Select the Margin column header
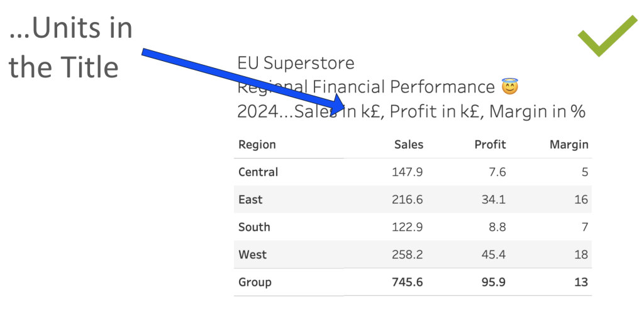Image resolution: width=644 pixels, height=309 pixels. [569, 145]
